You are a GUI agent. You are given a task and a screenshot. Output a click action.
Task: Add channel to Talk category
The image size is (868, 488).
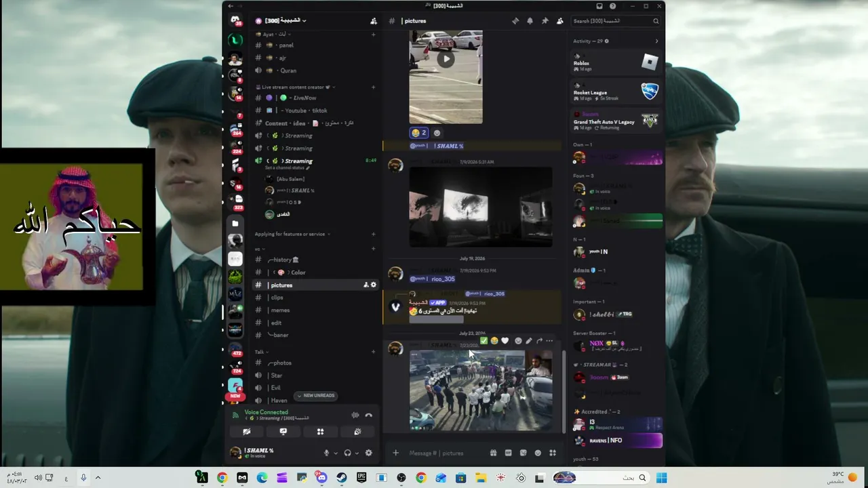[373, 352]
